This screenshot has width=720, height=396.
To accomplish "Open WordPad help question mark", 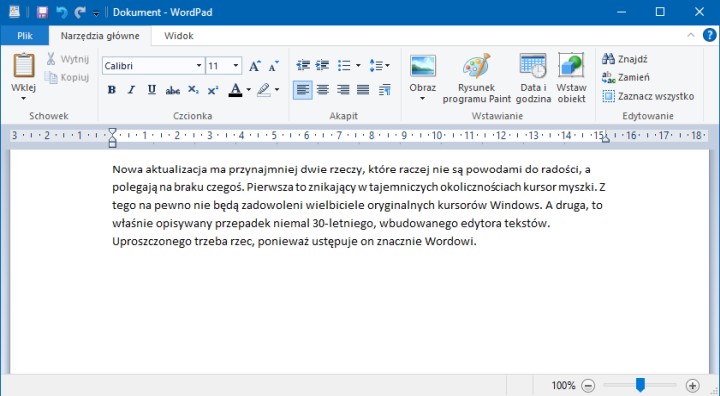I will [709, 35].
